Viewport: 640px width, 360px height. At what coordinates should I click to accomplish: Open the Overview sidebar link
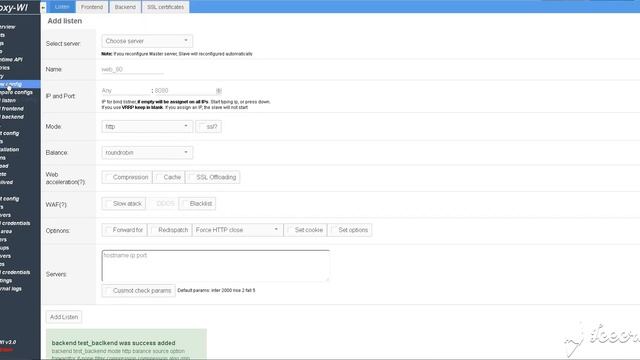(x=8, y=27)
